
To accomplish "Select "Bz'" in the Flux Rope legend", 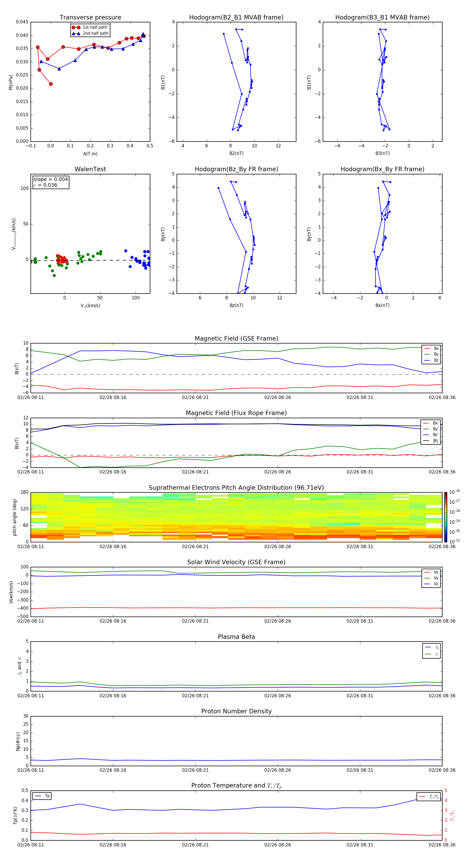I will click(x=431, y=435).
